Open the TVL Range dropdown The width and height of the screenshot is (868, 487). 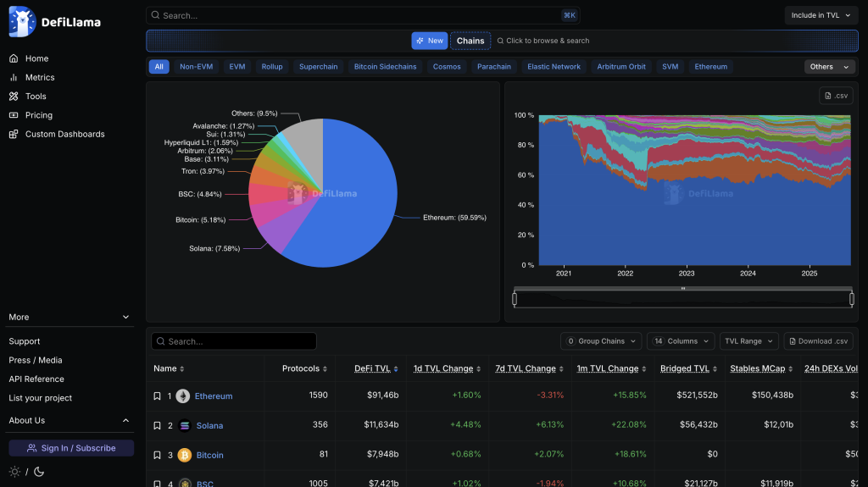pyautogui.click(x=748, y=341)
